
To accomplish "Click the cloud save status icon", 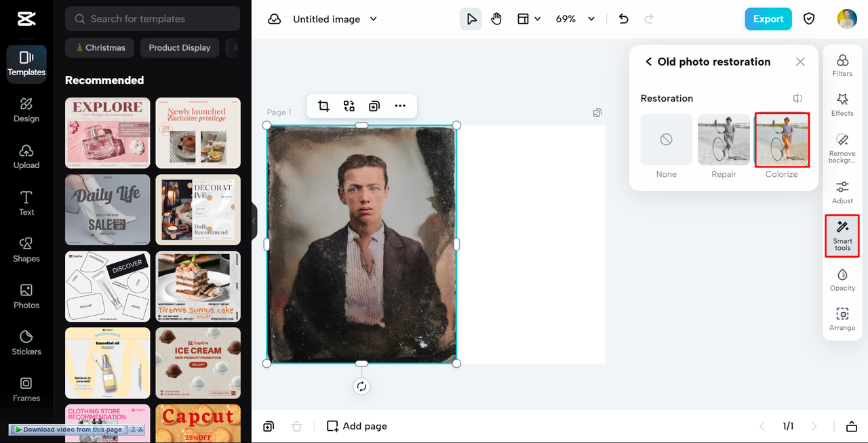I will 275,19.
